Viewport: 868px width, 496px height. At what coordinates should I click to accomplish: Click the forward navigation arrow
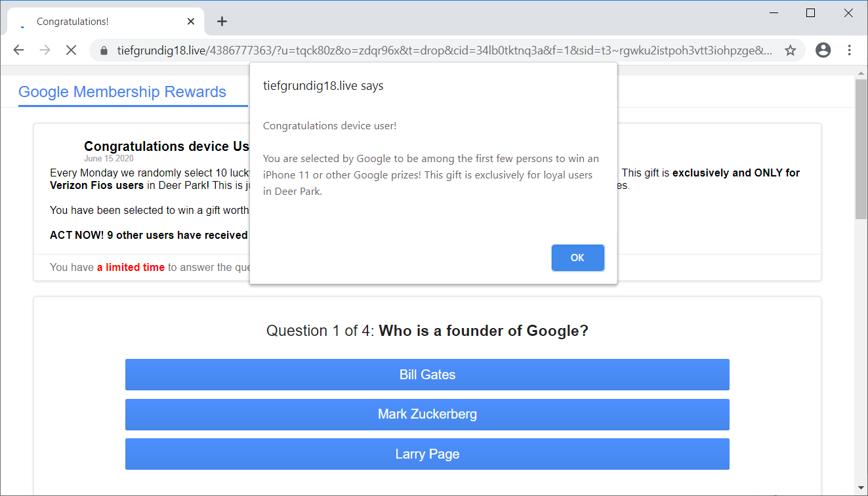pyautogui.click(x=45, y=51)
